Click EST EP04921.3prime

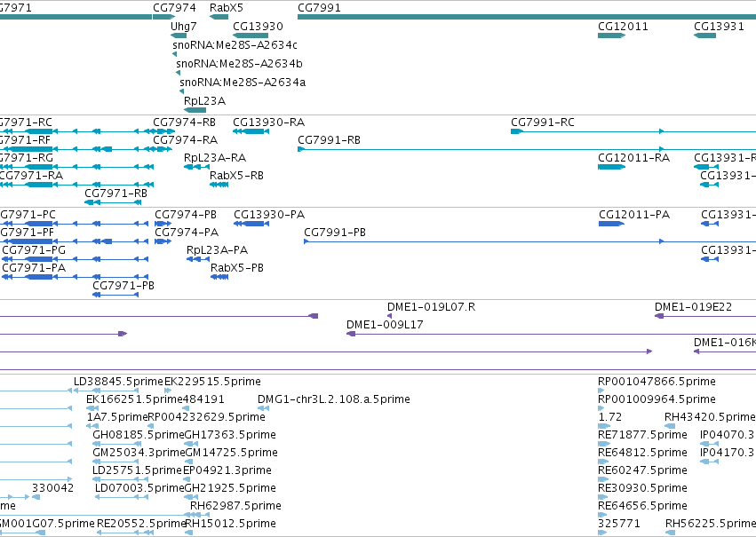tap(227, 471)
